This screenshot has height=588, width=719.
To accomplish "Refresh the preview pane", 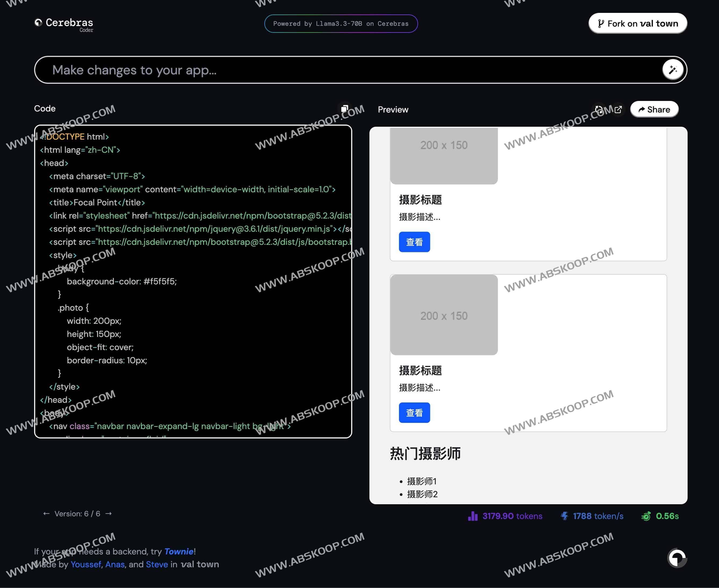I will (x=599, y=110).
